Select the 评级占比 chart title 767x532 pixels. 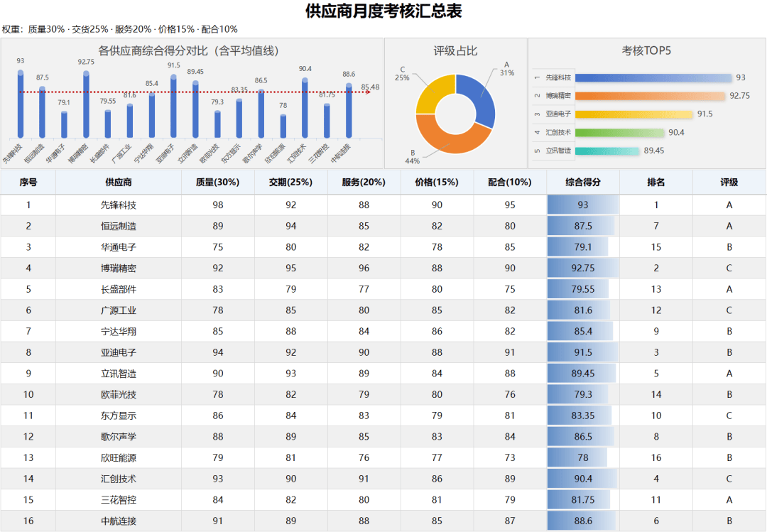coord(455,51)
